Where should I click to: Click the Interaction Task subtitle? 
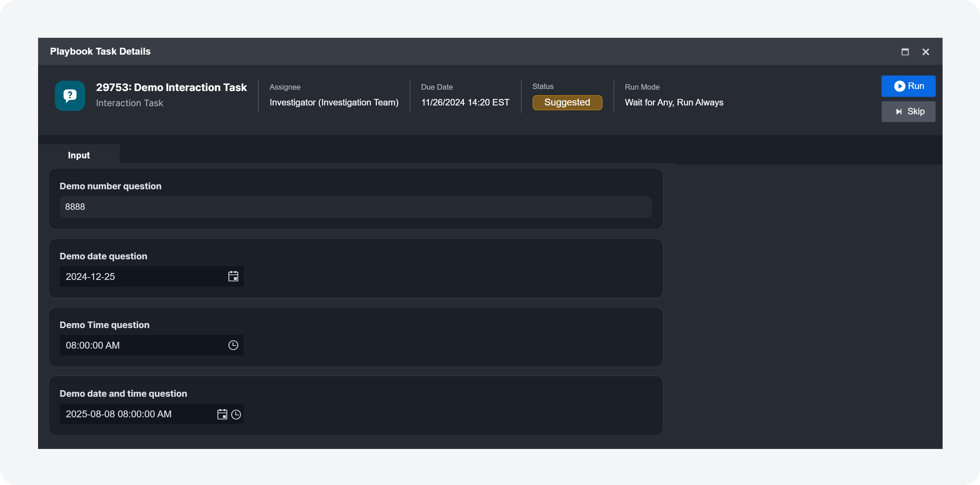pos(129,103)
